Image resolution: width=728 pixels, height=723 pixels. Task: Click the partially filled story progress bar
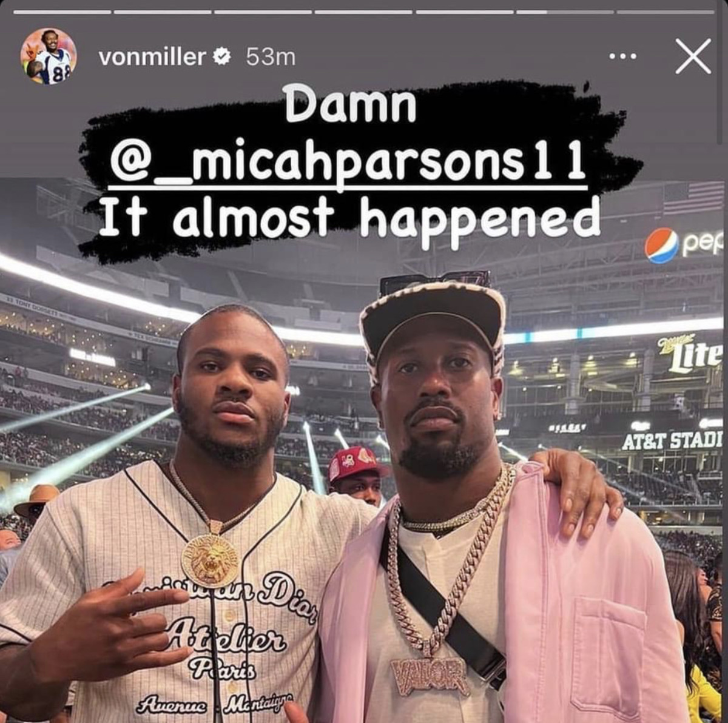(565, 12)
